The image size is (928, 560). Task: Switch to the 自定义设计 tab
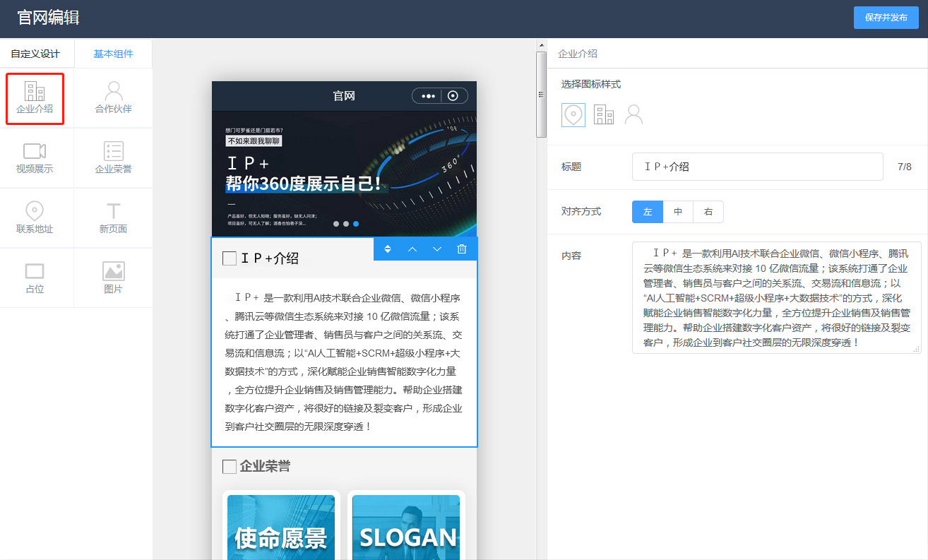[35, 54]
